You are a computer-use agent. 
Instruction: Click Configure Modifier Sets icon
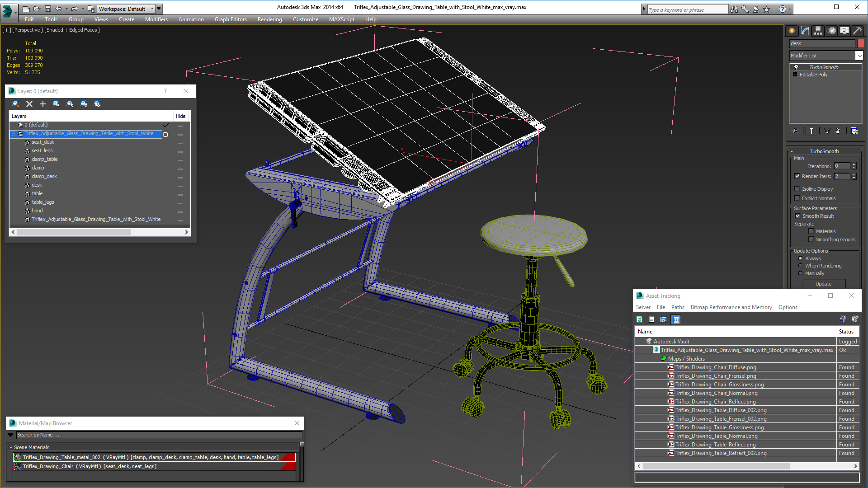[x=854, y=131]
